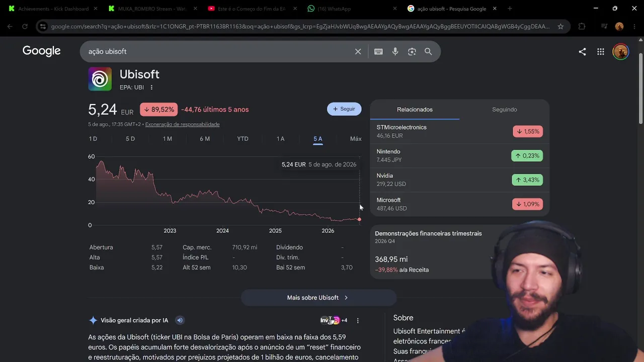Select the Máx chart range

coord(356,139)
